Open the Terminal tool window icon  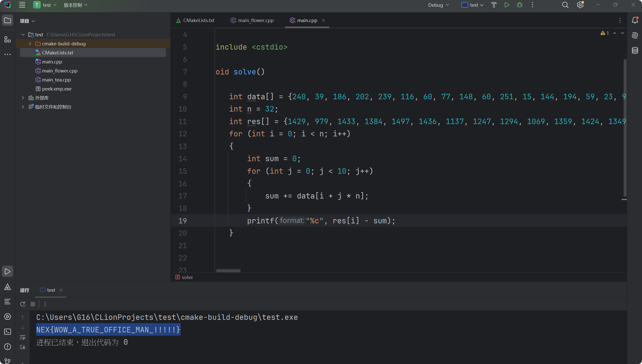(8, 332)
